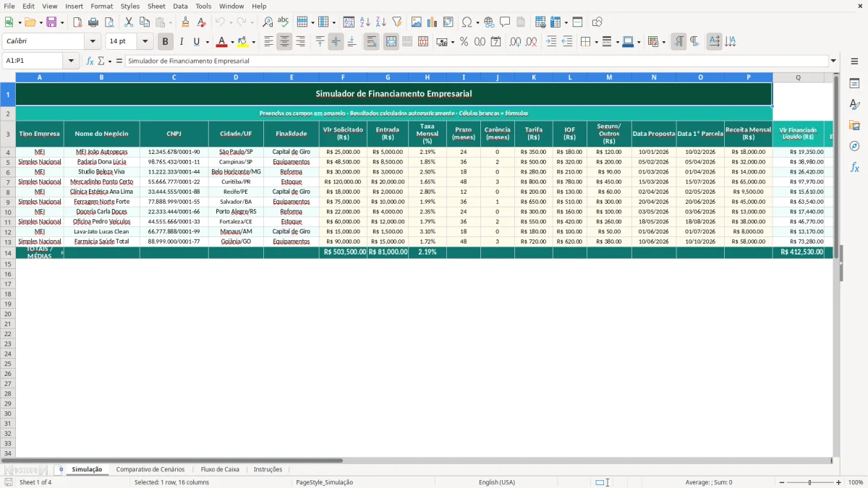Click the Spelling check icon
The width and height of the screenshot is (868, 488).
[x=283, y=22]
